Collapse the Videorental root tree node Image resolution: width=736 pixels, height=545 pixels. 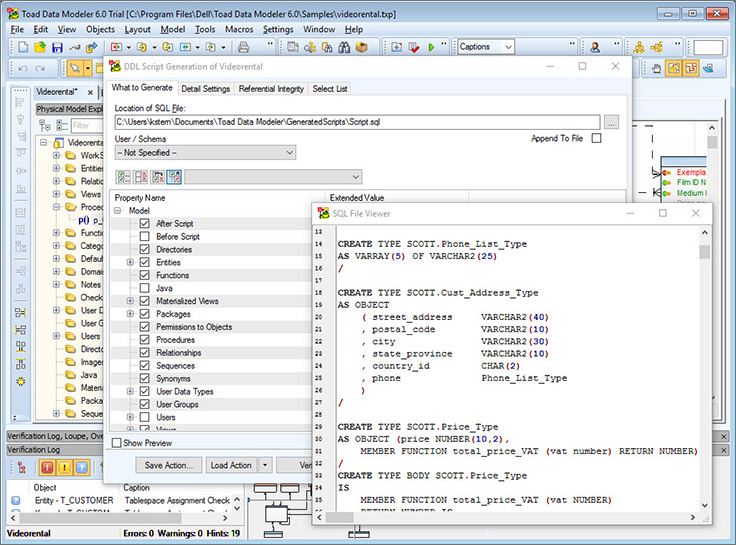tap(44, 142)
